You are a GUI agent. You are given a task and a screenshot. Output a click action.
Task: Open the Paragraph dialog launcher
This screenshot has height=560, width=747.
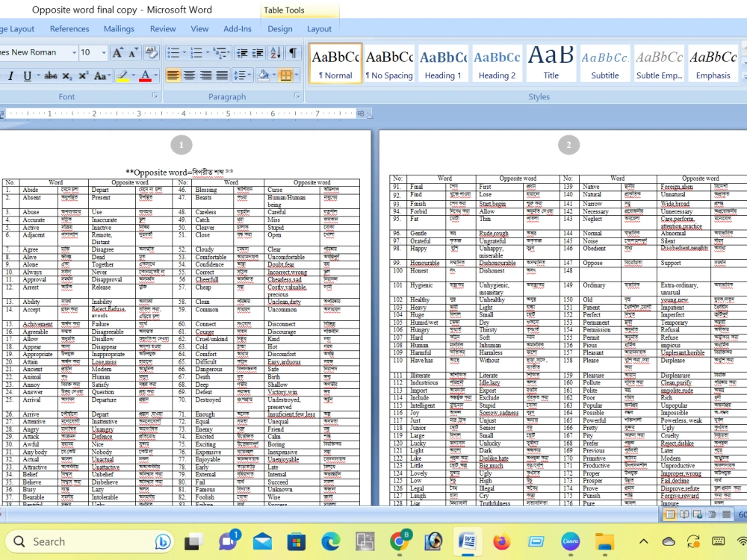click(297, 96)
